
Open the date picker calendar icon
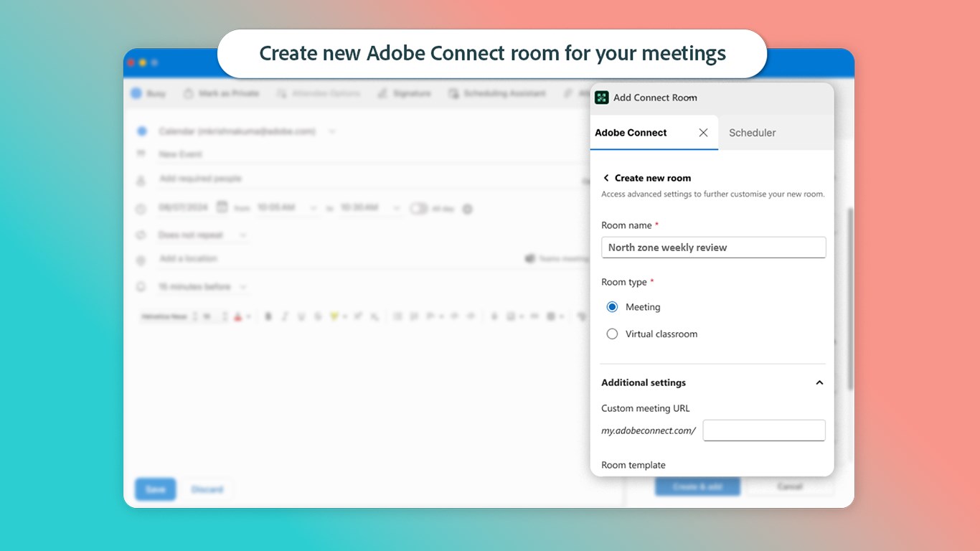222,207
